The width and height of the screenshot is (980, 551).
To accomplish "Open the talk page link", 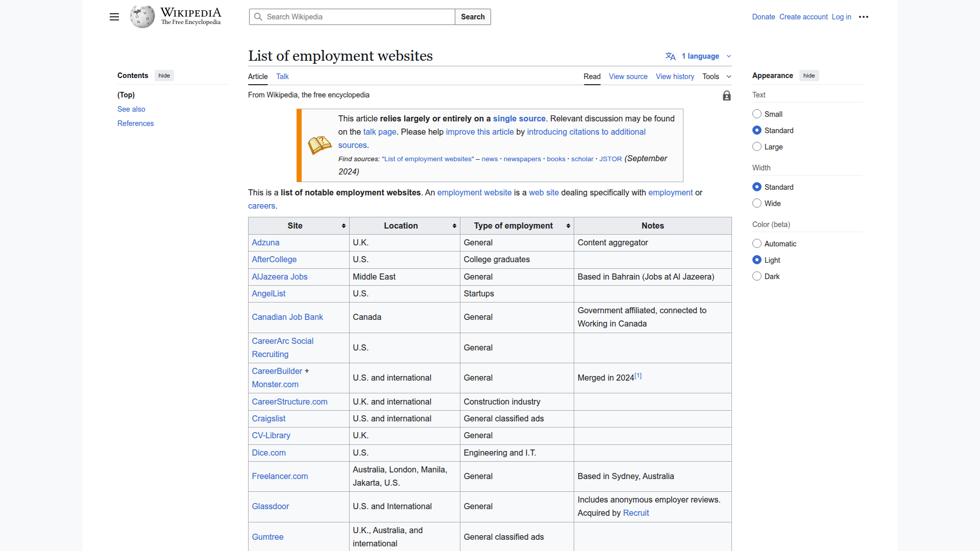I will pos(380,132).
